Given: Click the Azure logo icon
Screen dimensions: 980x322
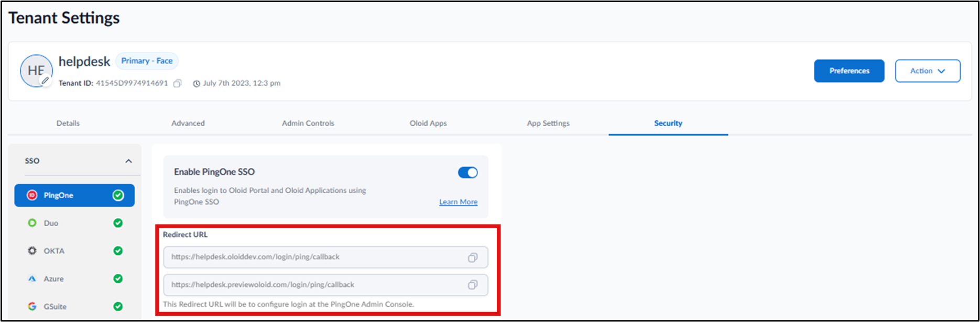Looking at the screenshot, I should [x=32, y=279].
